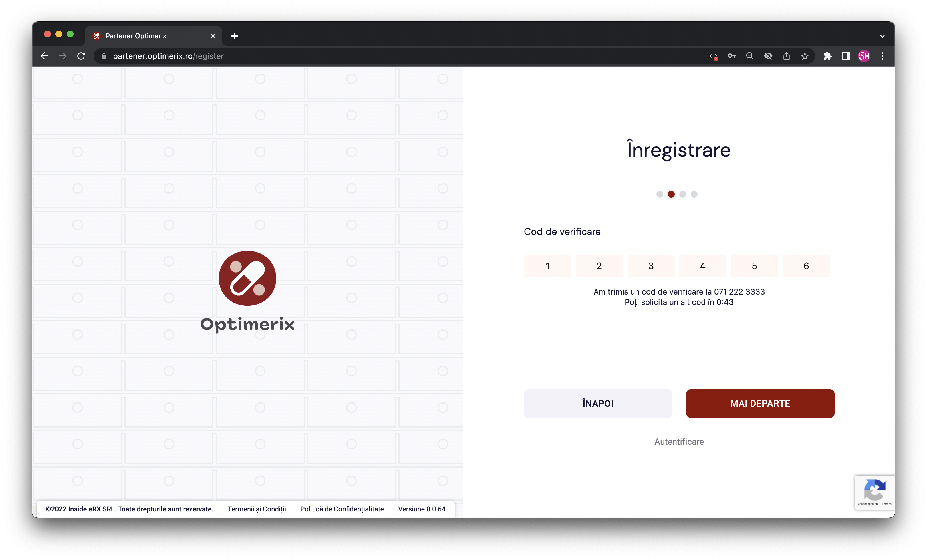
Task: View site info via the lock icon
Action: pos(104,56)
